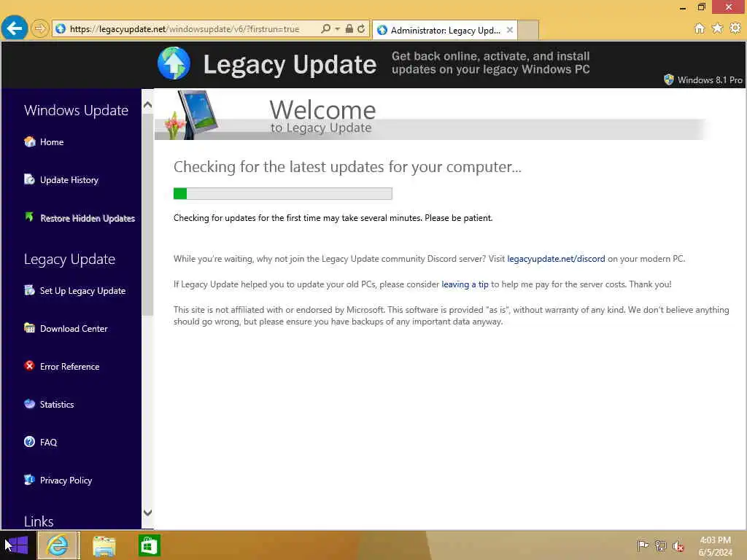Open the legacyupdate.net/discord link

click(x=556, y=259)
